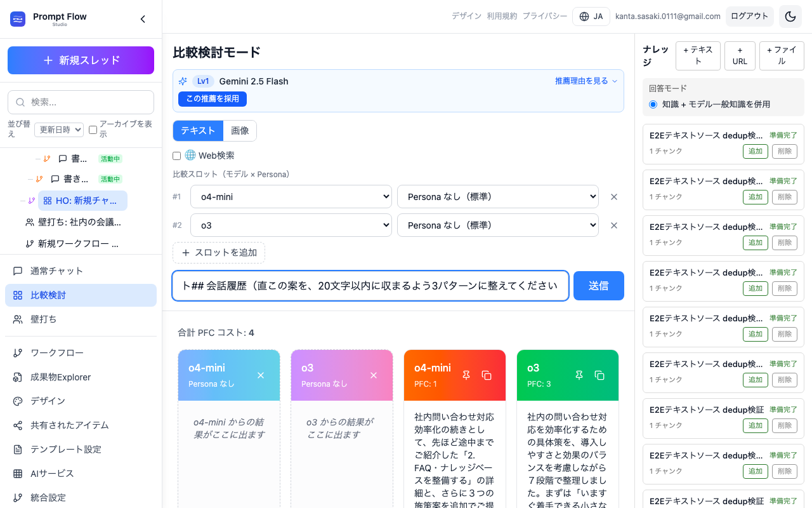
Task: Close the o4-mini placeholder card
Action: [x=261, y=375]
